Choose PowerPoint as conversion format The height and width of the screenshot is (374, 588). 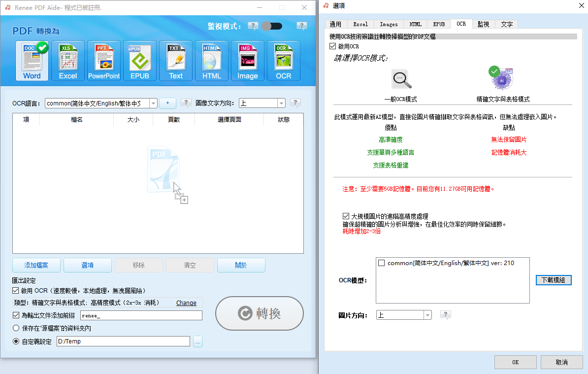point(104,61)
